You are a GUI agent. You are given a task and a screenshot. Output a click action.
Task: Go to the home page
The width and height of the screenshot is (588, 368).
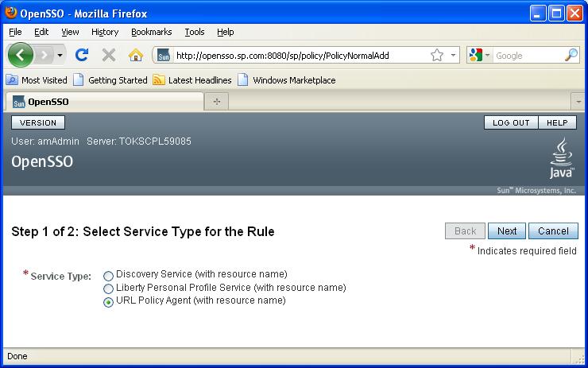pyautogui.click(x=136, y=55)
